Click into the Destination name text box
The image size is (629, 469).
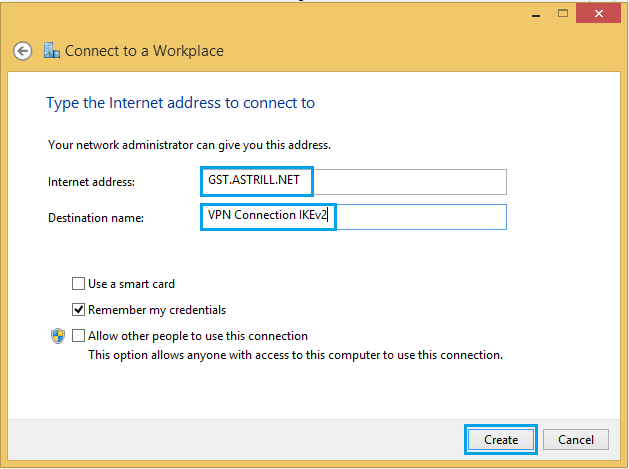click(x=353, y=217)
